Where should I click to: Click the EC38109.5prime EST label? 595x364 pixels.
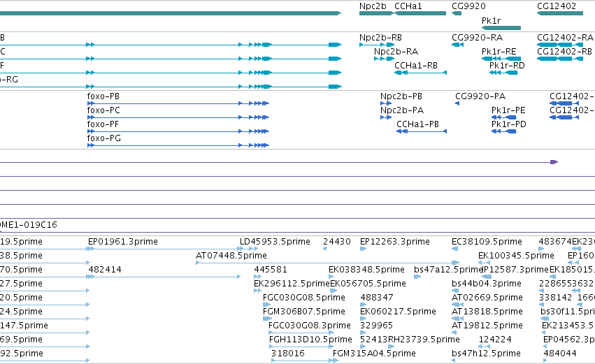(487, 242)
